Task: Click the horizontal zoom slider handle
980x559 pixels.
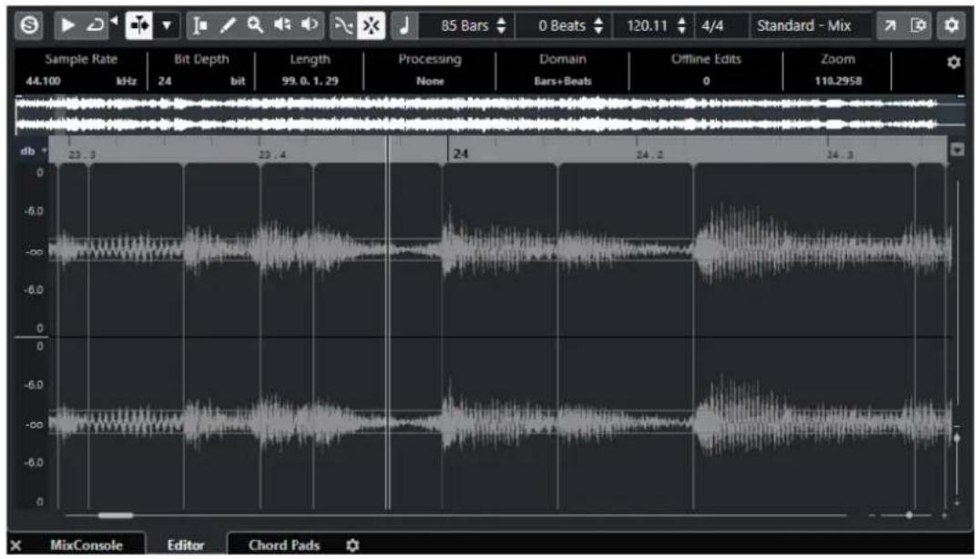Action: click(909, 515)
